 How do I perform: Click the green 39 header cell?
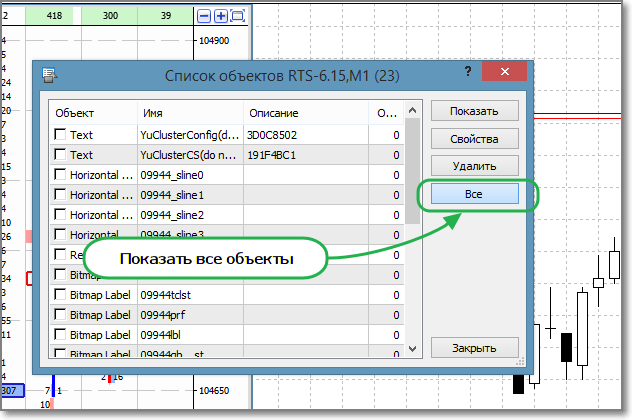coord(166,16)
